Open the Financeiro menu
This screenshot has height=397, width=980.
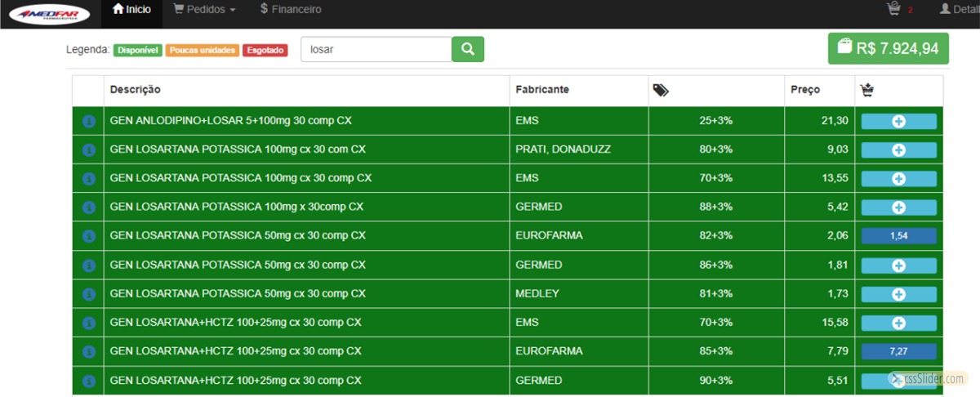coord(291,10)
